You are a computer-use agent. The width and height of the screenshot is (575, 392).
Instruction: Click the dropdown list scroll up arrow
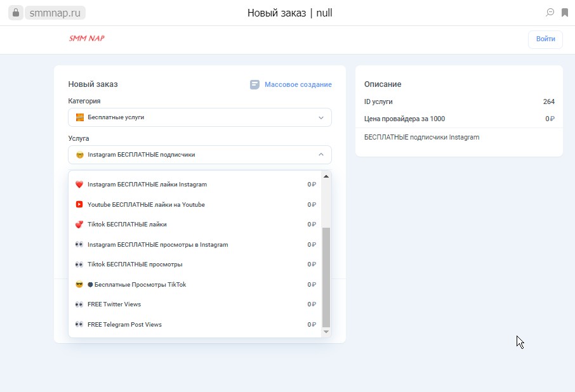[x=326, y=176]
